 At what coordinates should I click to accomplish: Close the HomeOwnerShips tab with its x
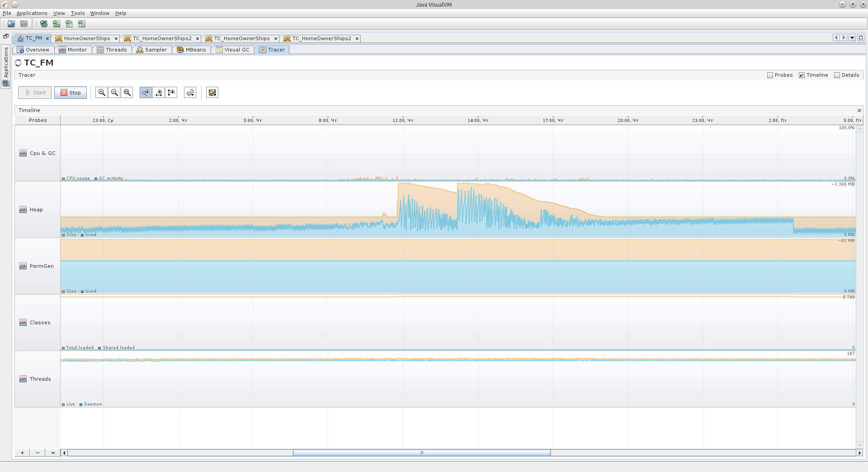tap(116, 38)
